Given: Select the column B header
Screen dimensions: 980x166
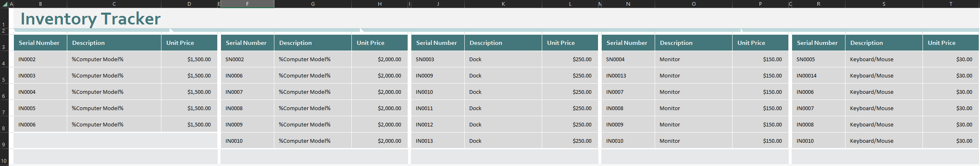Looking at the screenshot, I should [40, 4].
